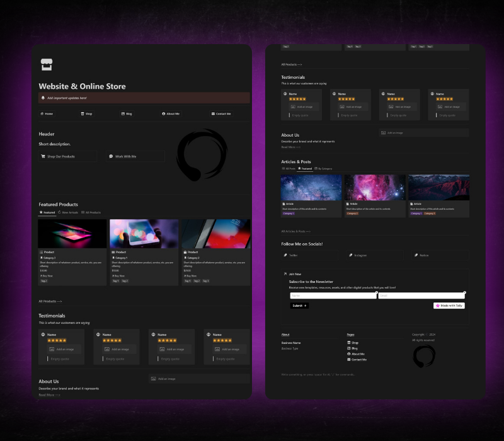Click the Empty quote in the third left-panel testimonial
504x441 pixels.
[170, 358]
